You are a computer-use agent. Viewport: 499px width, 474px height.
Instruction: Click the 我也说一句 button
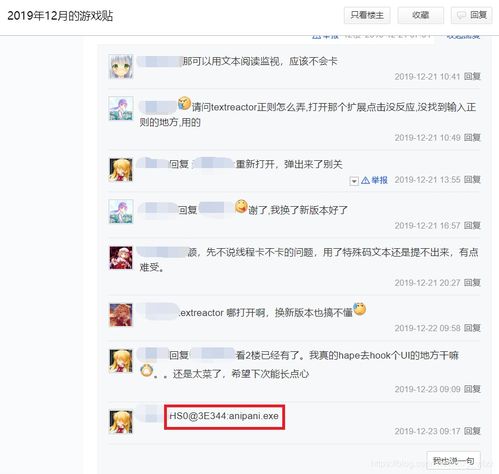pos(453,461)
